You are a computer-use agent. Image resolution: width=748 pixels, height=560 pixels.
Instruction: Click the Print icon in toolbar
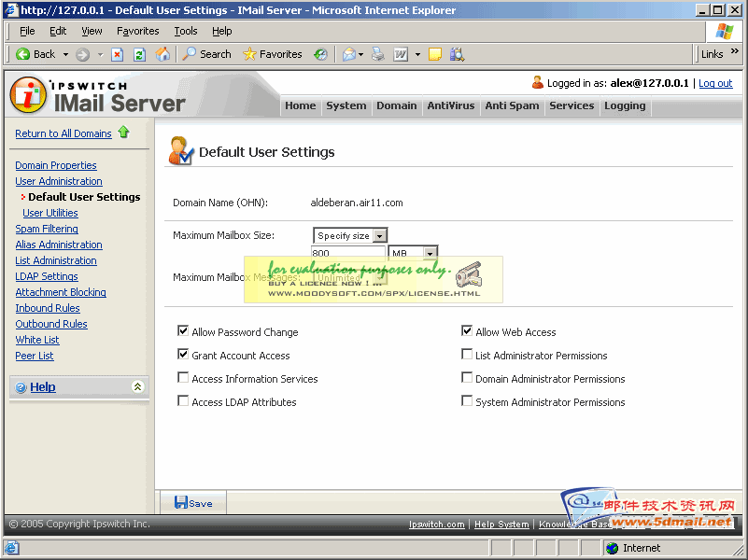[378, 54]
